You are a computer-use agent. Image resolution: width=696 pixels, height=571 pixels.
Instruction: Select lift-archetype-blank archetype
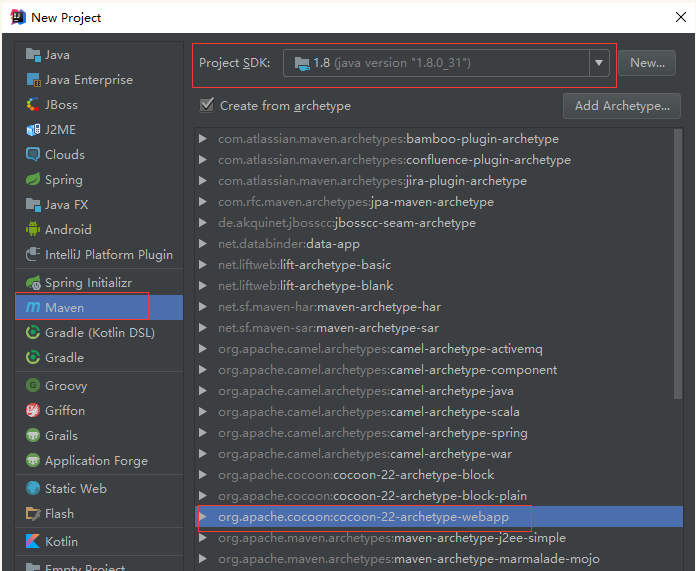click(x=305, y=286)
